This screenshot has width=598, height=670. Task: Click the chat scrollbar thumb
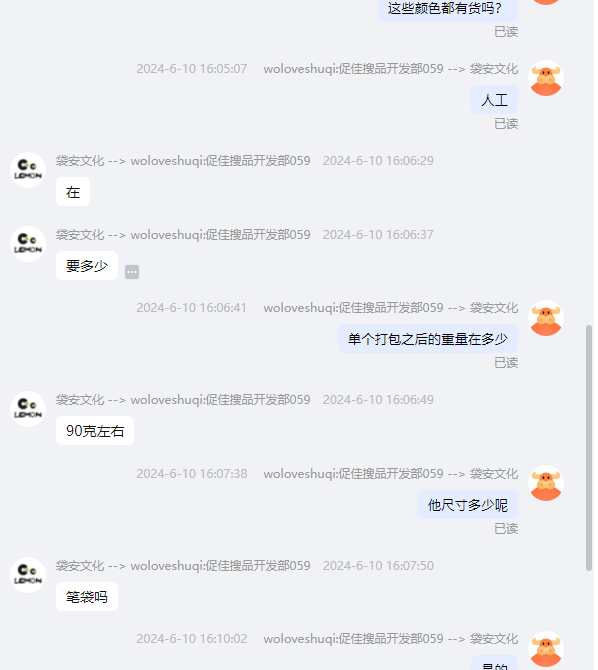click(x=589, y=447)
